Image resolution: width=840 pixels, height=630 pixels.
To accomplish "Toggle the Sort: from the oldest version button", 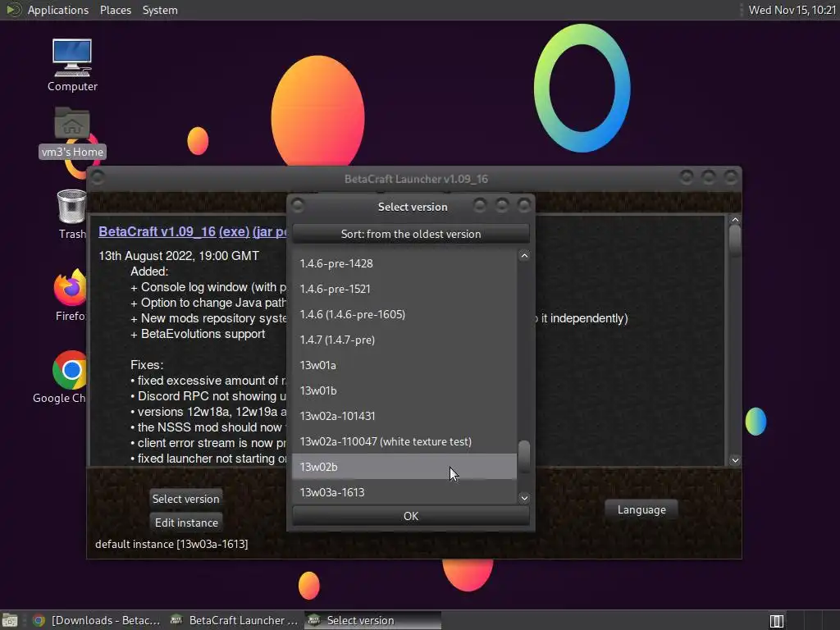I will (x=411, y=234).
